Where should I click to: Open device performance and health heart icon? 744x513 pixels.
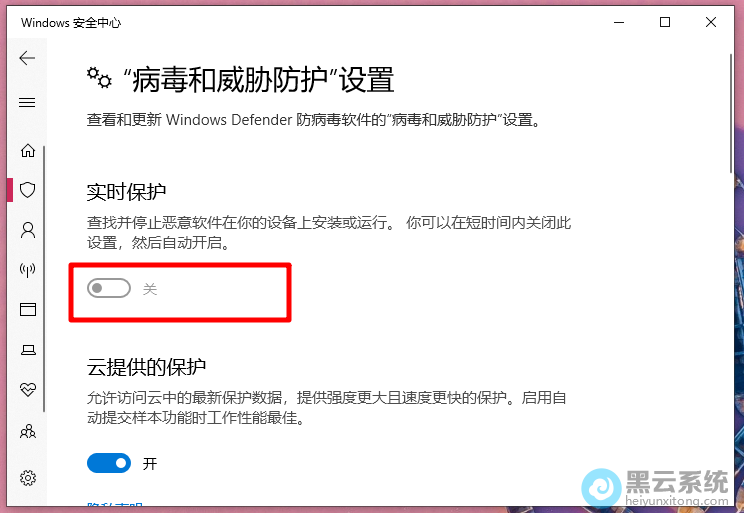click(x=28, y=390)
